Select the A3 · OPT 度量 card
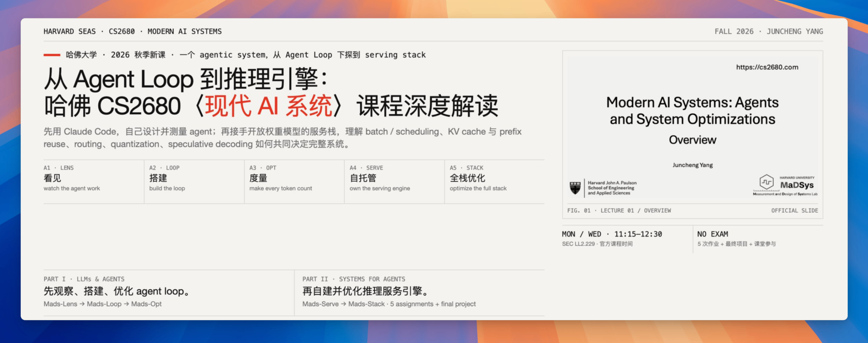This screenshot has width=868, height=343. tap(294, 181)
